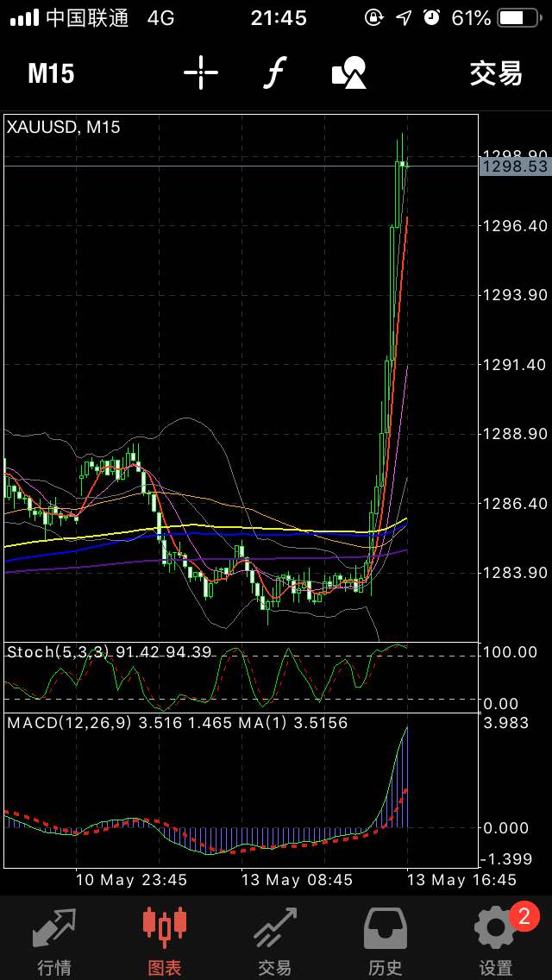Open the 交易 trade tab in bottom bar
This screenshot has width=552, height=980.
pos(275,940)
